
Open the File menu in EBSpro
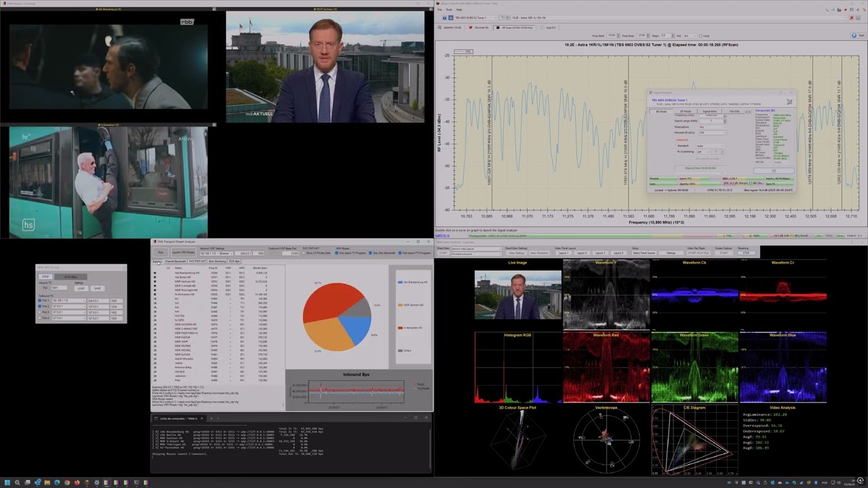tap(439, 9)
